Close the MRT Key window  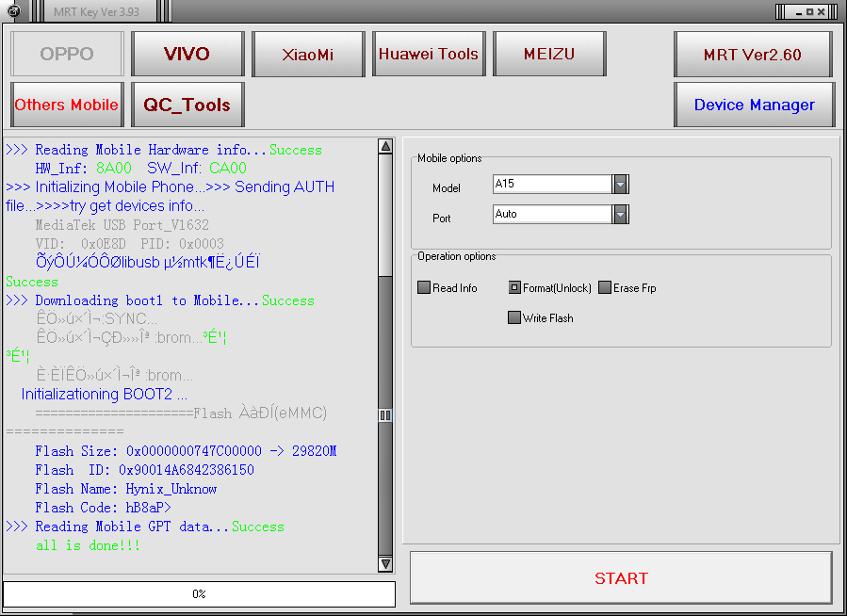[821, 12]
